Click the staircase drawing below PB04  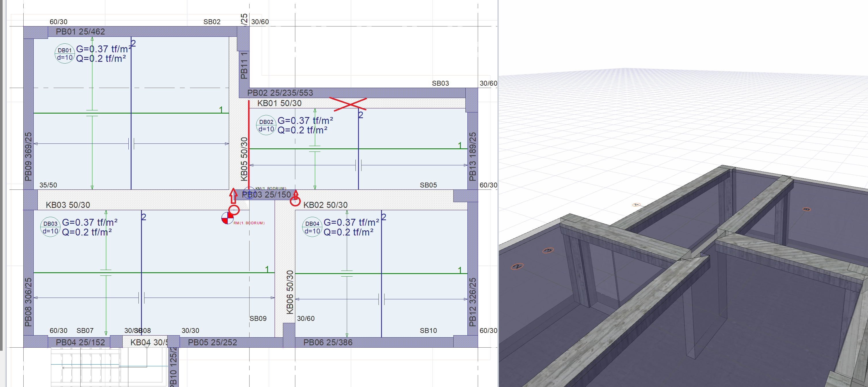(110, 367)
